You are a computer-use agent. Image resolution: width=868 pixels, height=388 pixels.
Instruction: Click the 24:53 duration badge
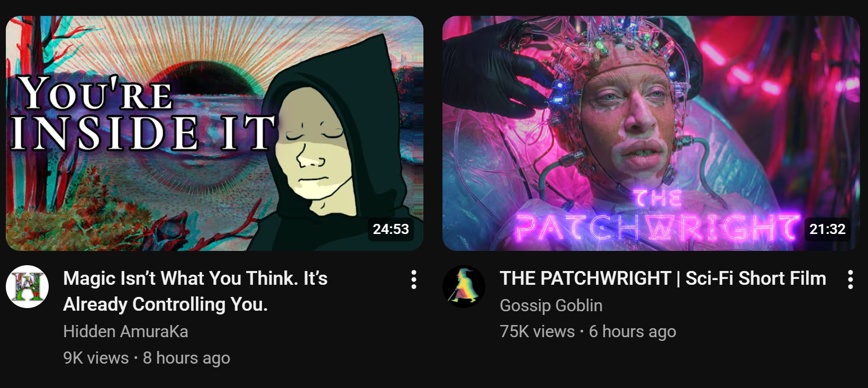click(391, 229)
